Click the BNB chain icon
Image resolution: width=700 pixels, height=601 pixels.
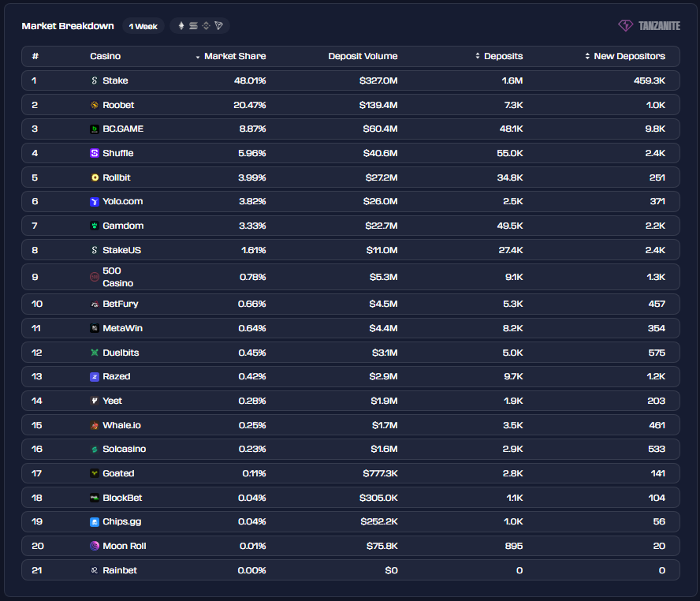(x=207, y=26)
